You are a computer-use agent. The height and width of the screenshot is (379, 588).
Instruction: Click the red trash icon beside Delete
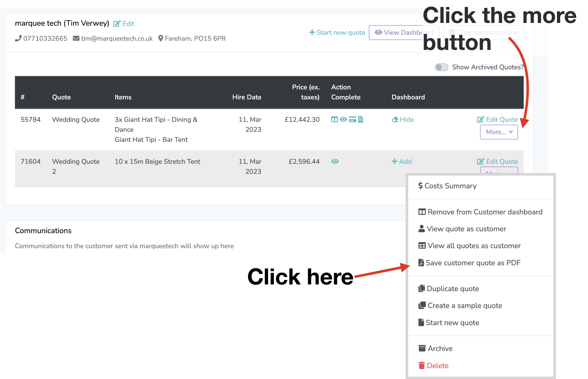421,366
